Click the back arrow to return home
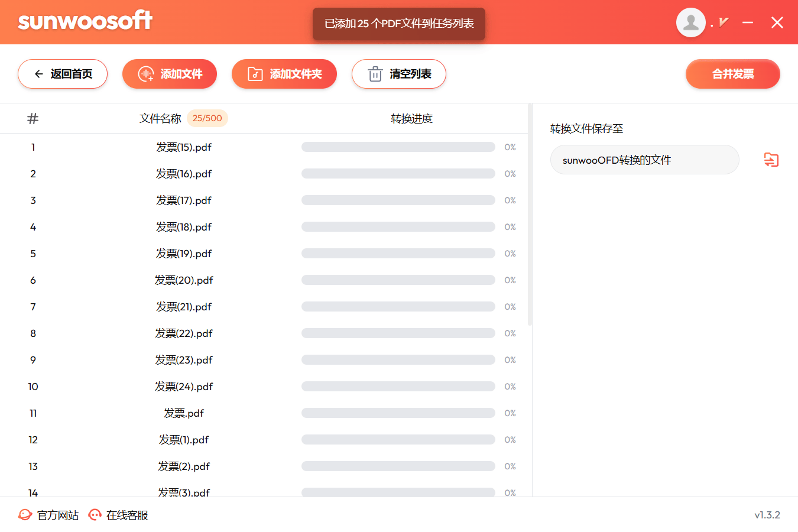This screenshot has height=532, width=798. [39, 74]
